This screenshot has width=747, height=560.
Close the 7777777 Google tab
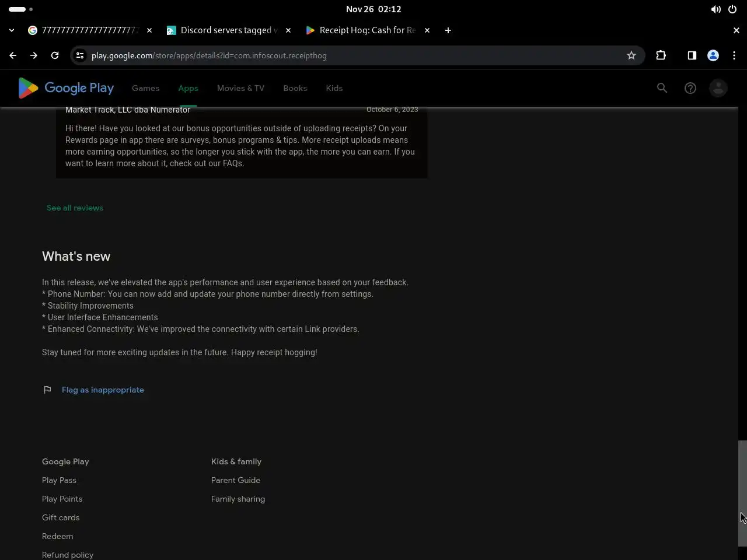pyautogui.click(x=149, y=30)
